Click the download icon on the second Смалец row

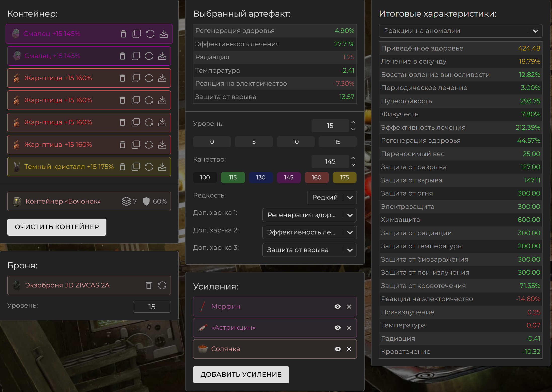click(x=162, y=56)
